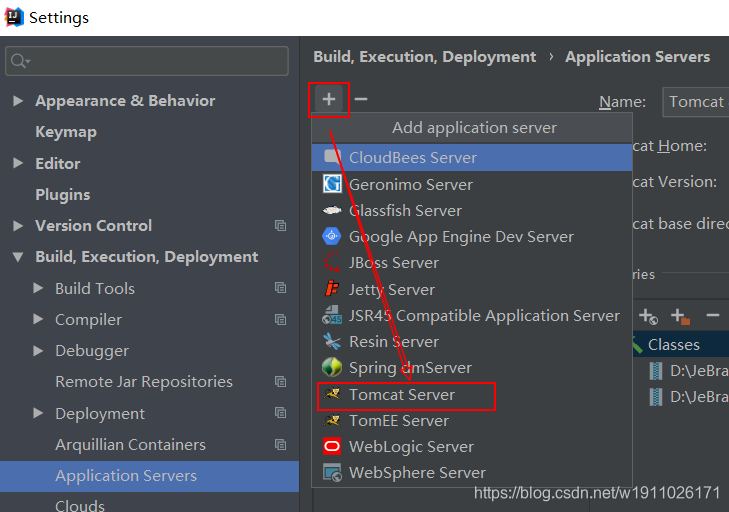
Task: Open Remote Jar Repositories settings
Action: [144, 382]
